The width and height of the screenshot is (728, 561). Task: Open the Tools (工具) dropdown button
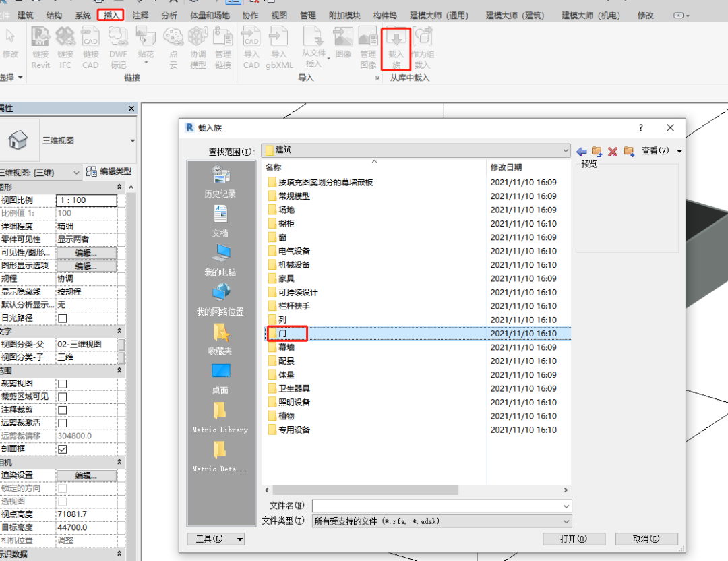pos(216,539)
